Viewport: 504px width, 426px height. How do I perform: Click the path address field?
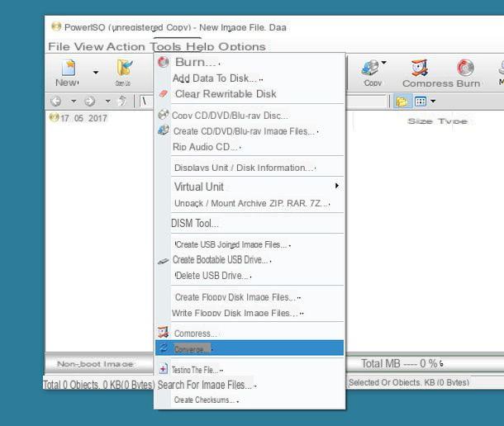tap(263, 102)
